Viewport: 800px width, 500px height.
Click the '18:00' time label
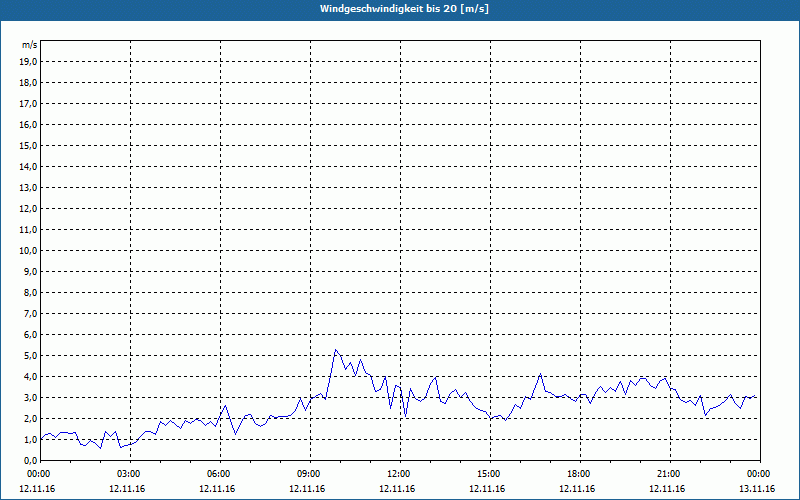580,474
